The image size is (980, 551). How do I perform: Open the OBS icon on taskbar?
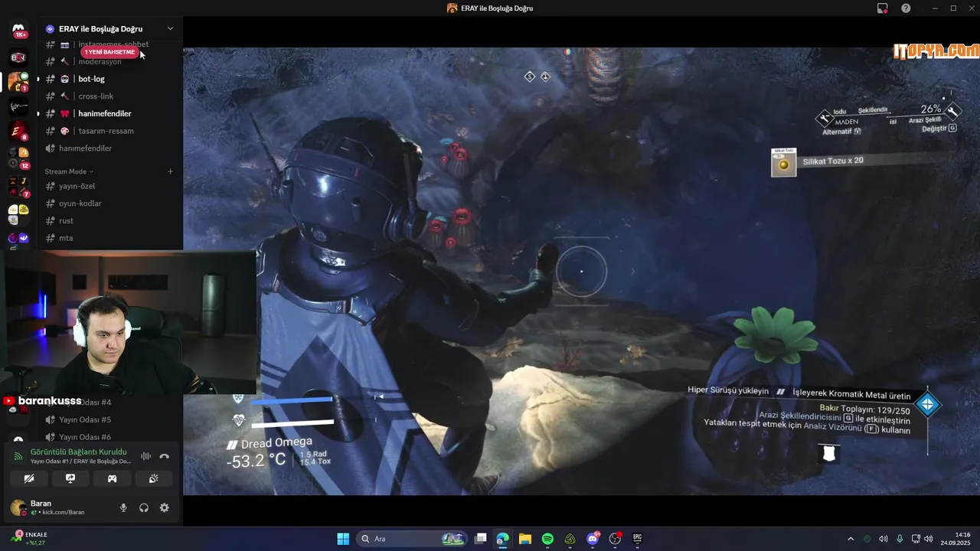(615, 539)
